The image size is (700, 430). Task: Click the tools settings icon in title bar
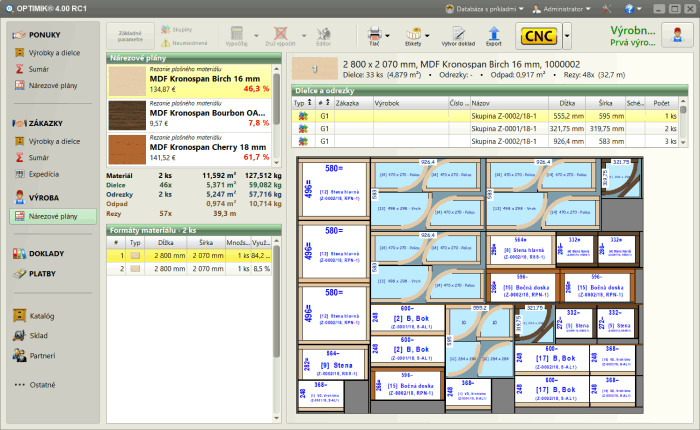(x=606, y=8)
